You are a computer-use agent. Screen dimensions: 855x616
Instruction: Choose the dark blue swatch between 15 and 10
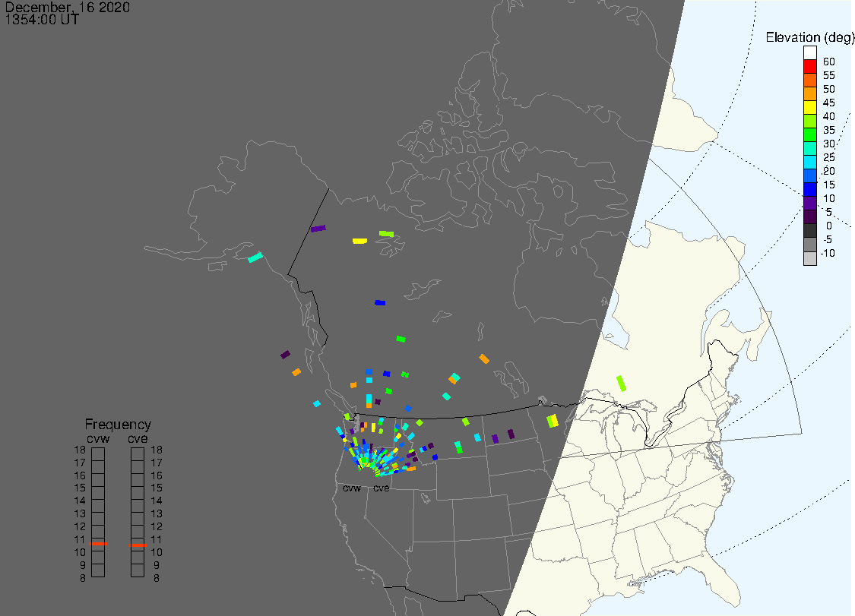point(809,190)
